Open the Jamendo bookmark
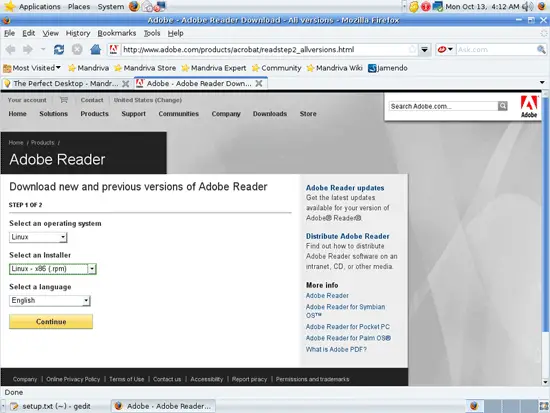 pos(388,68)
